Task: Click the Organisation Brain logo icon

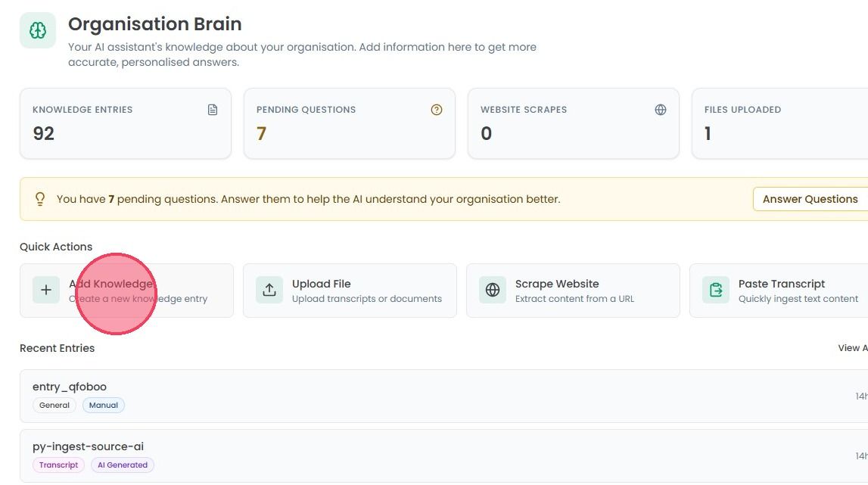Action: pyautogui.click(x=38, y=30)
